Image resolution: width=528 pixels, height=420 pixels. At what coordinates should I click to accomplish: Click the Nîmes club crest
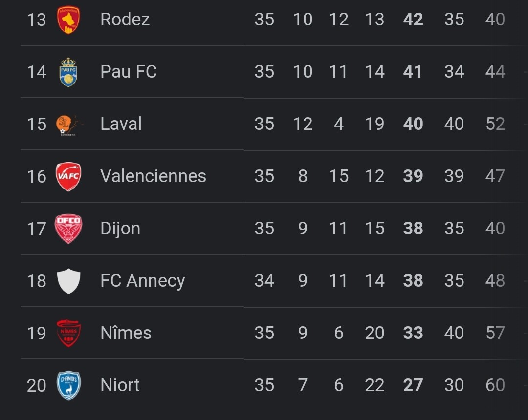coord(68,333)
